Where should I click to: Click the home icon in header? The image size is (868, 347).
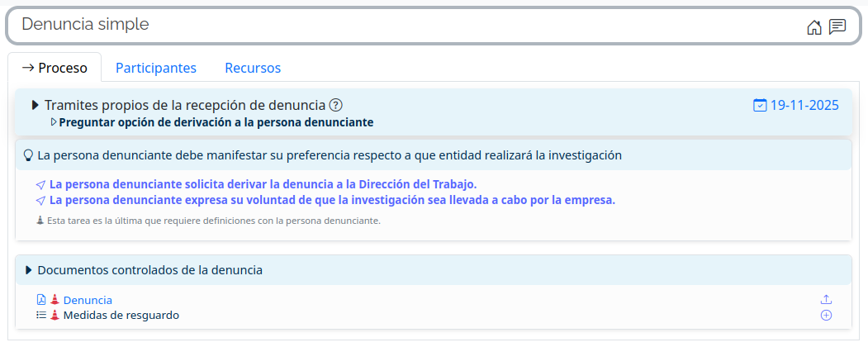814,27
